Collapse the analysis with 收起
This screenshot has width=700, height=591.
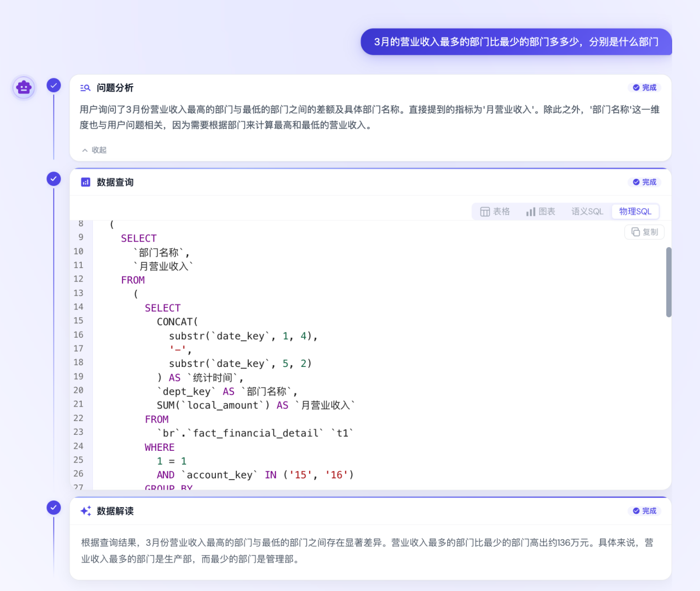point(94,150)
